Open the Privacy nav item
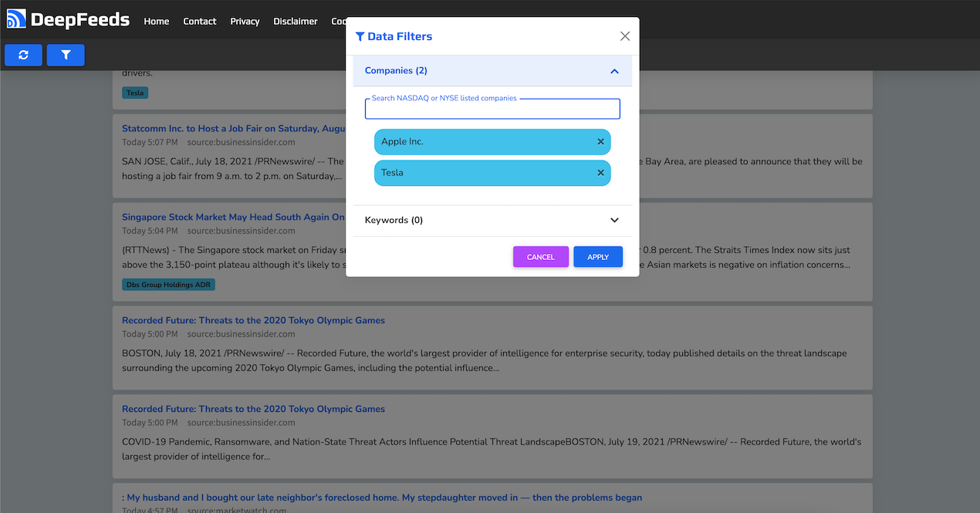The width and height of the screenshot is (980, 513). coord(245,22)
